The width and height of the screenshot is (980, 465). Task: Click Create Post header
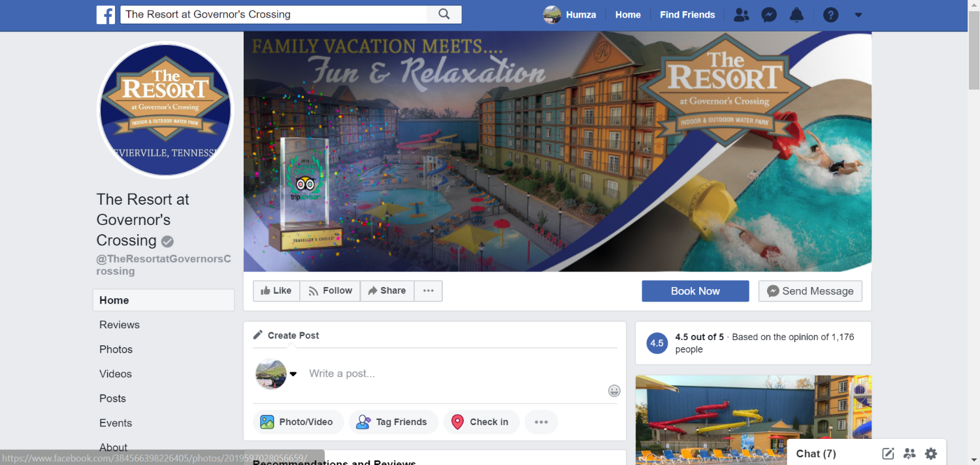tap(286, 336)
